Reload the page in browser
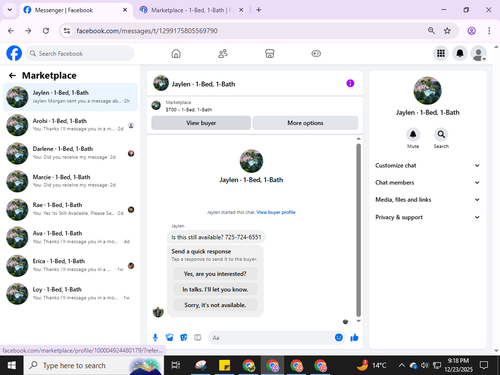Viewport: 500px width, 375px height. 46,31
